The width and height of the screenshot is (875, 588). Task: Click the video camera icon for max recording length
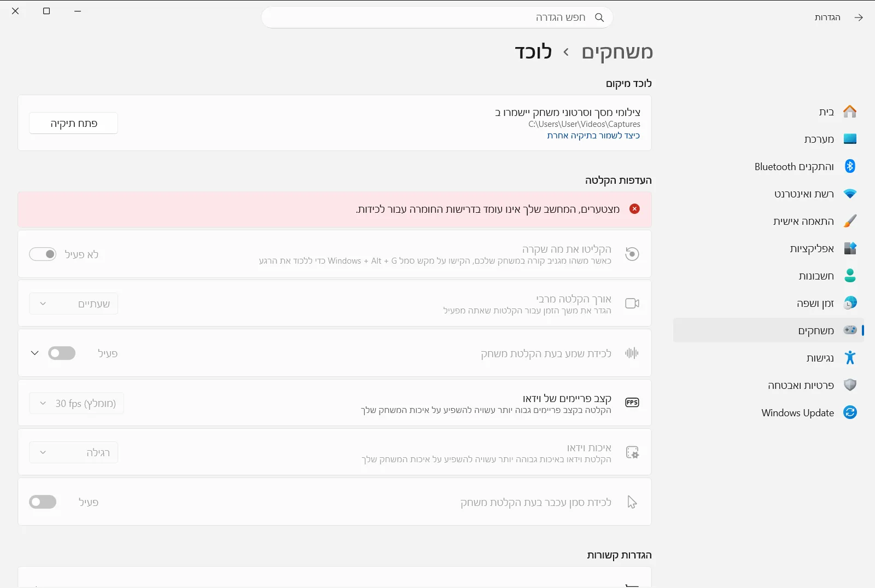point(632,304)
